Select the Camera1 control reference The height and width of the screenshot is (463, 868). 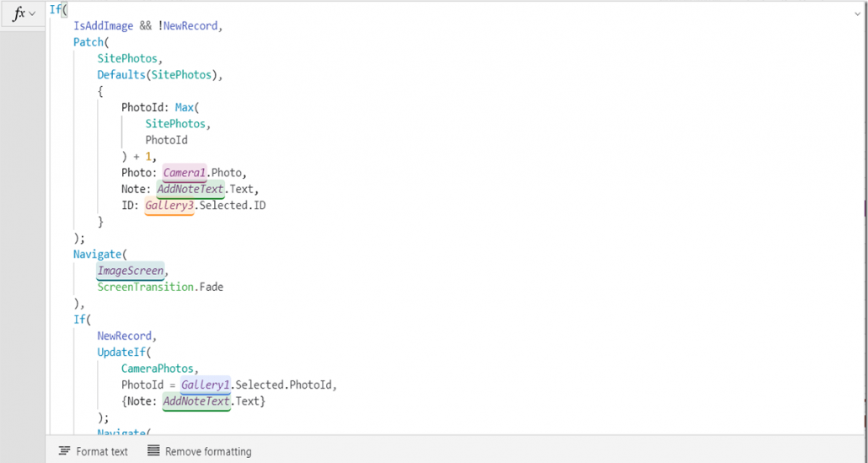185,173
